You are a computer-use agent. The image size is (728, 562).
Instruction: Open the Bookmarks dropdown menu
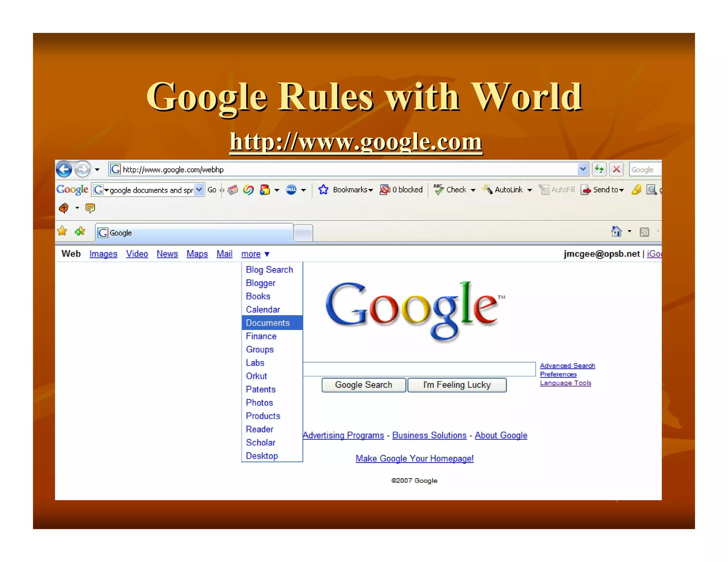(x=353, y=190)
